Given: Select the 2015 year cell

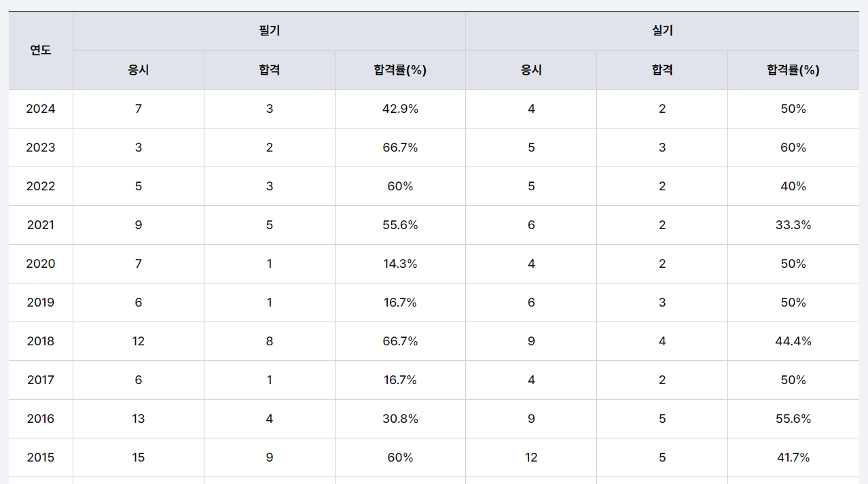Looking at the screenshot, I should 41,457.
